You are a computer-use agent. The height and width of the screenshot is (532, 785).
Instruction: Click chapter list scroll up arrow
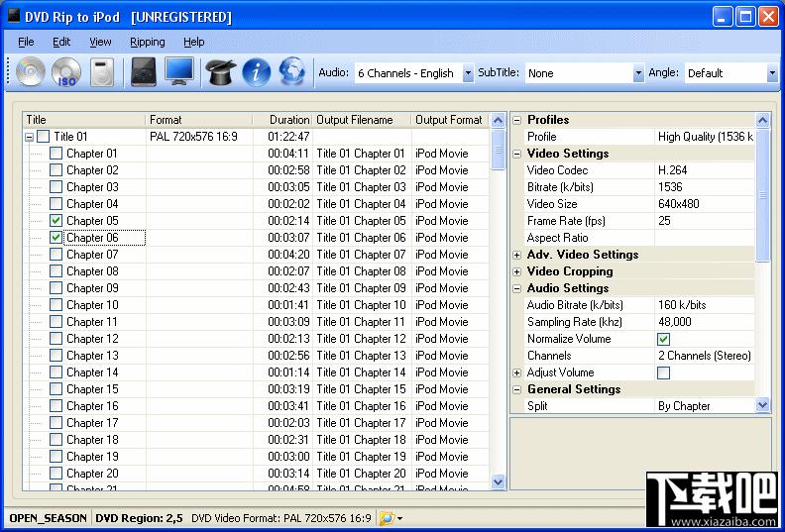pos(498,120)
